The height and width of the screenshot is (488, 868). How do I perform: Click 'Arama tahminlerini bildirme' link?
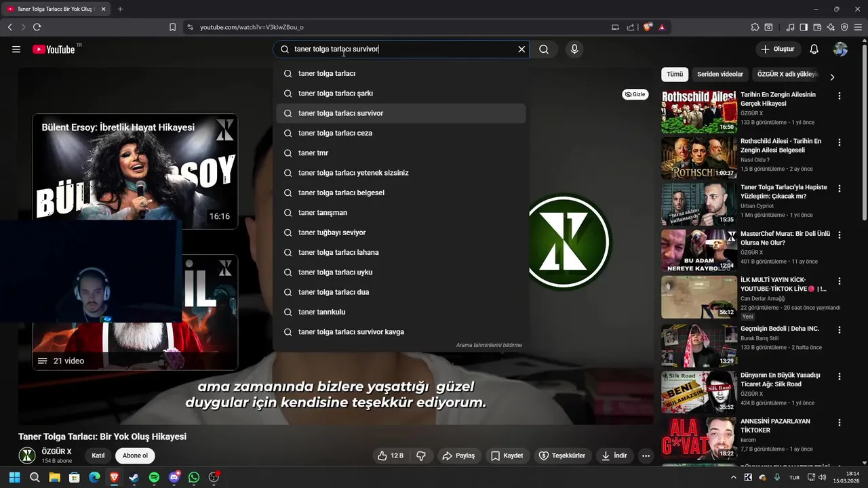pos(489,345)
